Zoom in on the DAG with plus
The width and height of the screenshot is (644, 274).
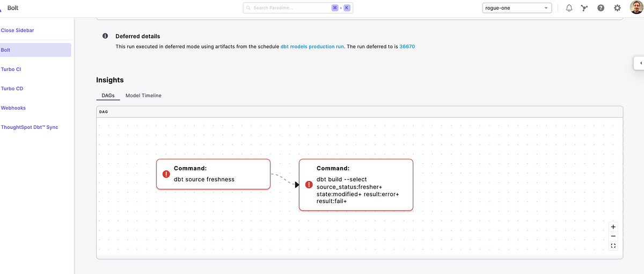(x=613, y=227)
